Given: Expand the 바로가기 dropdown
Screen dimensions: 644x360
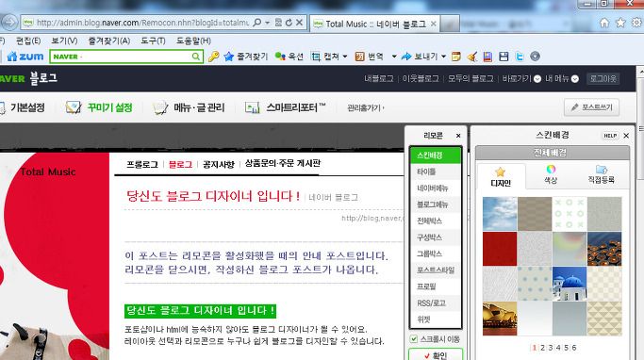Looking at the screenshot, I should 537,79.
